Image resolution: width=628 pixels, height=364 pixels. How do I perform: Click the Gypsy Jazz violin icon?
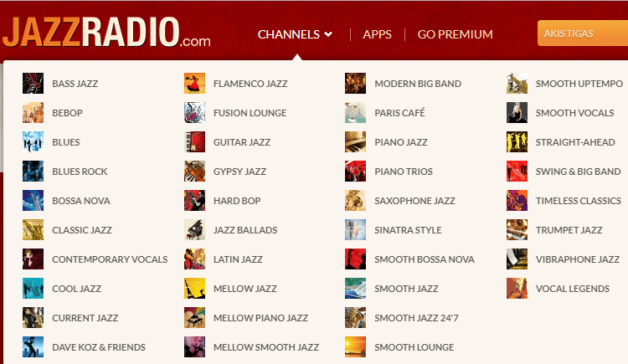pos(194,171)
